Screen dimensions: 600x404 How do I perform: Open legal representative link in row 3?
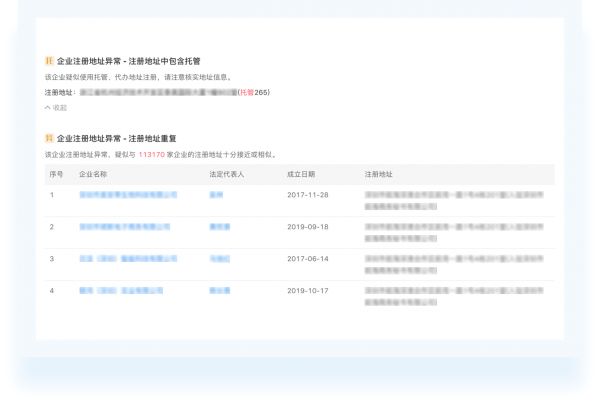point(219,259)
